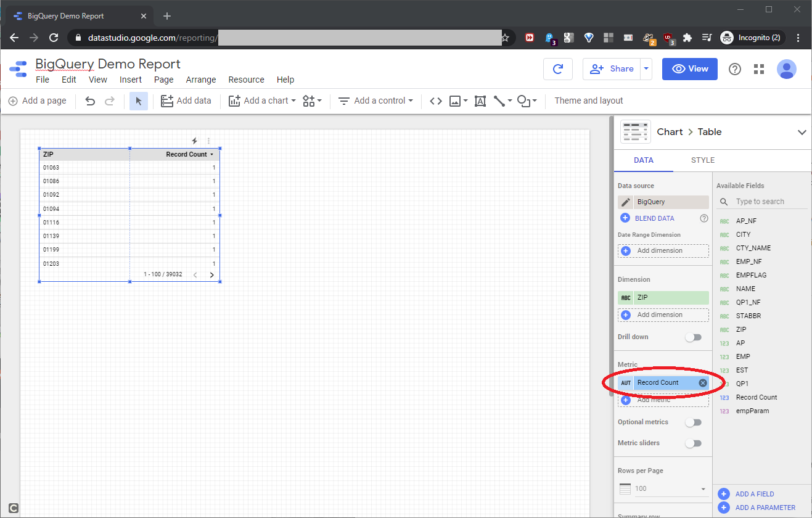
Task: Navigate back in the browser
Action: [14, 38]
